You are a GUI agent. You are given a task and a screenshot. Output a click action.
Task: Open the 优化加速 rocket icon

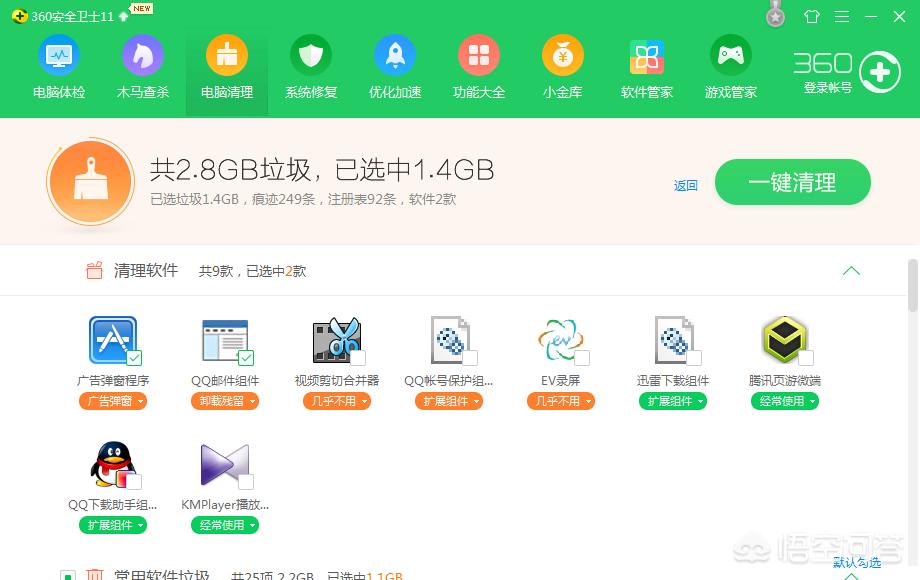point(395,56)
